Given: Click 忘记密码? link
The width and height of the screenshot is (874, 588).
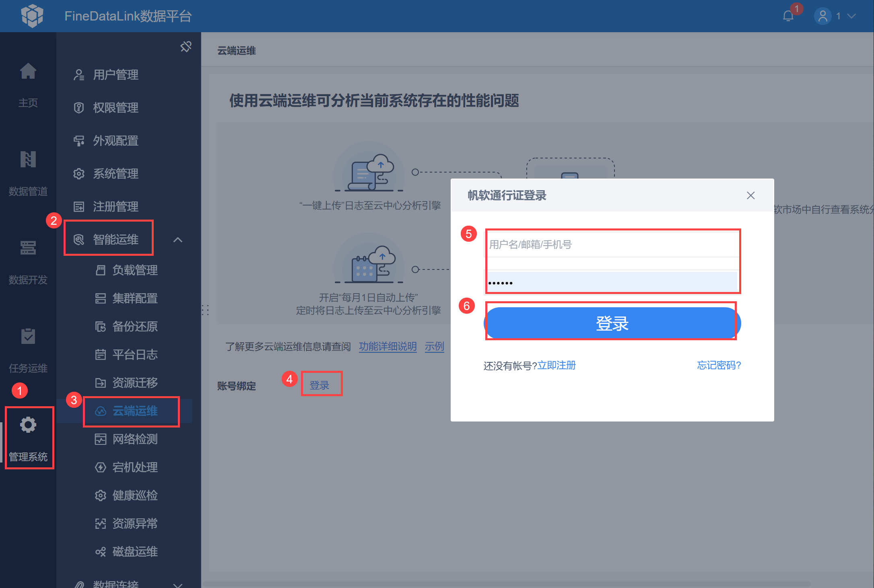Looking at the screenshot, I should pos(719,365).
